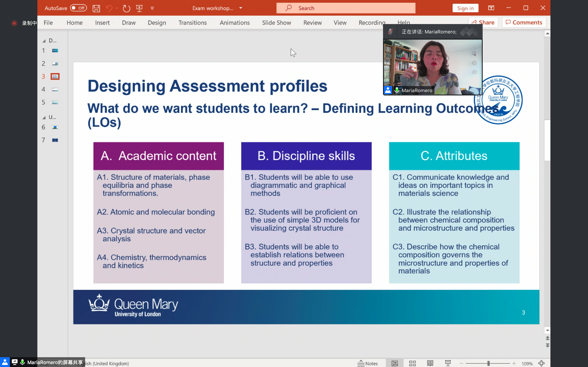Open the Transitions ribbon tab
The width and height of the screenshot is (588, 367).
coord(193,23)
